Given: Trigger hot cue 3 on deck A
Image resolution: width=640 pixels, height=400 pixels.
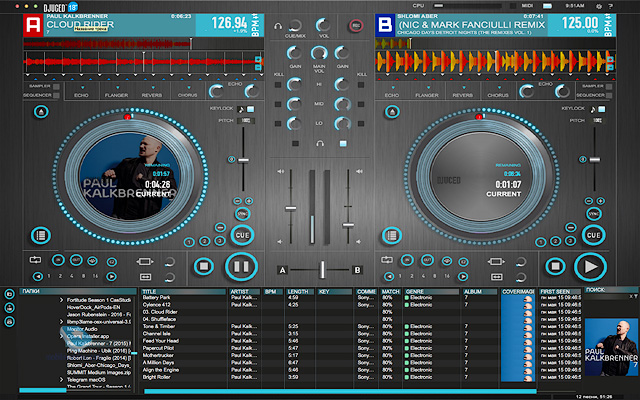Looking at the screenshot, I should point(220,241).
